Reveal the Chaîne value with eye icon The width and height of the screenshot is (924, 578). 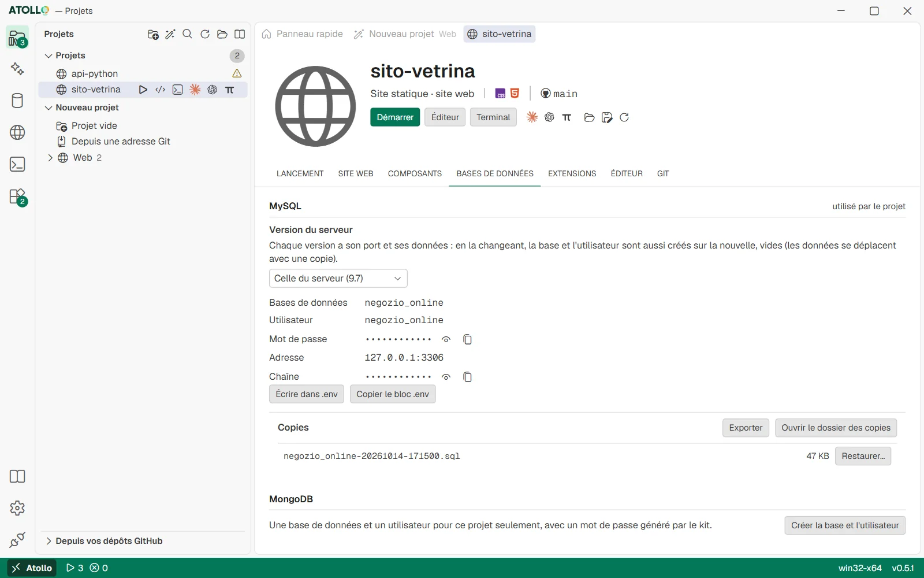point(446,377)
